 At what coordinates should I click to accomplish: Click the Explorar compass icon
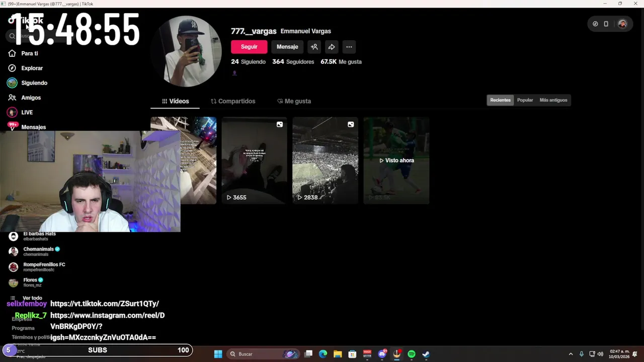point(12,68)
